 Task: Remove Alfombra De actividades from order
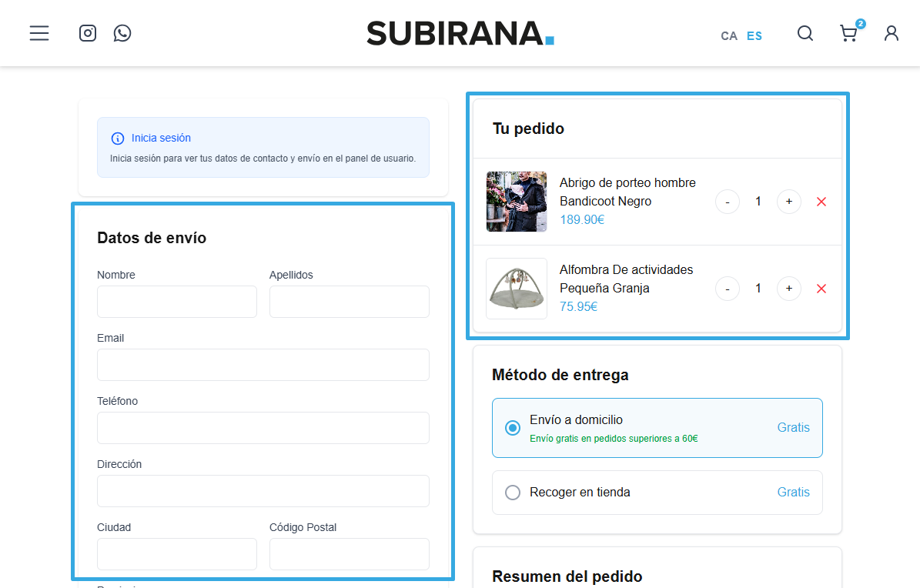tap(821, 289)
